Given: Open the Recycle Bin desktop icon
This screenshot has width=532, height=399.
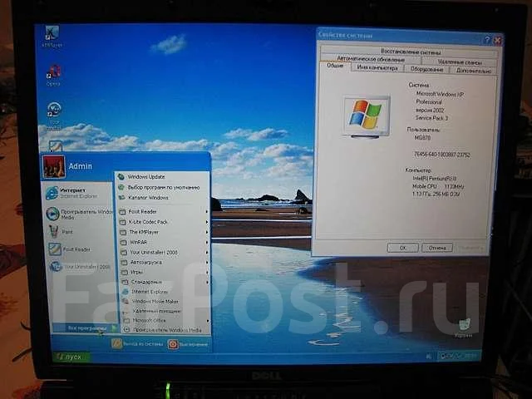Looking at the screenshot, I should click(464, 328).
